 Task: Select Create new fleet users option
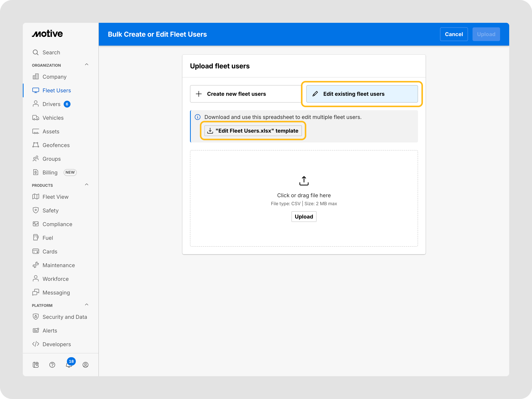[245, 94]
